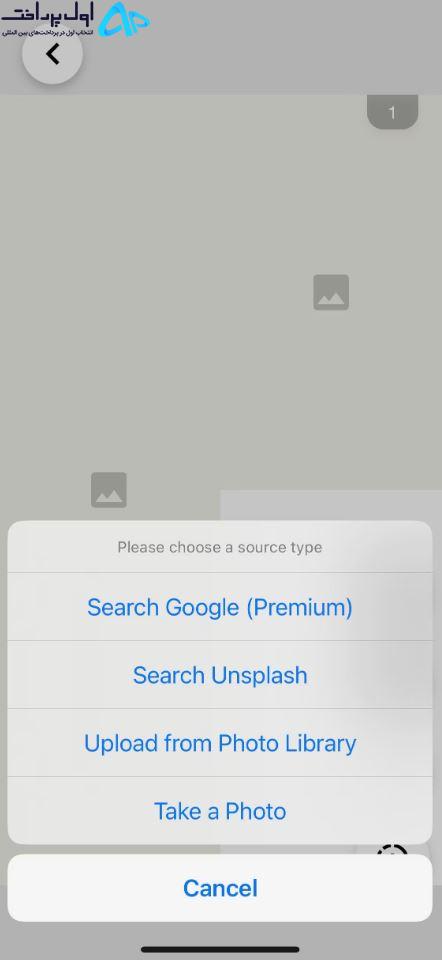This screenshot has width=442, height=960.
Task: Click the Persian tagline under the logo
Action: click(48, 31)
